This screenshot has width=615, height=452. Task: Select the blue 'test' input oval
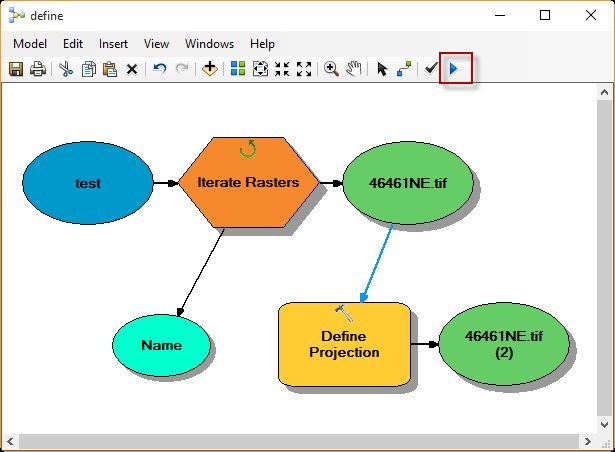click(88, 183)
